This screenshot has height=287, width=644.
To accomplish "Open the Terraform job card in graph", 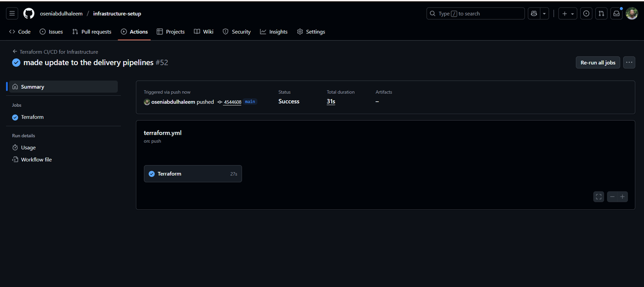I will click(x=193, y=174).
